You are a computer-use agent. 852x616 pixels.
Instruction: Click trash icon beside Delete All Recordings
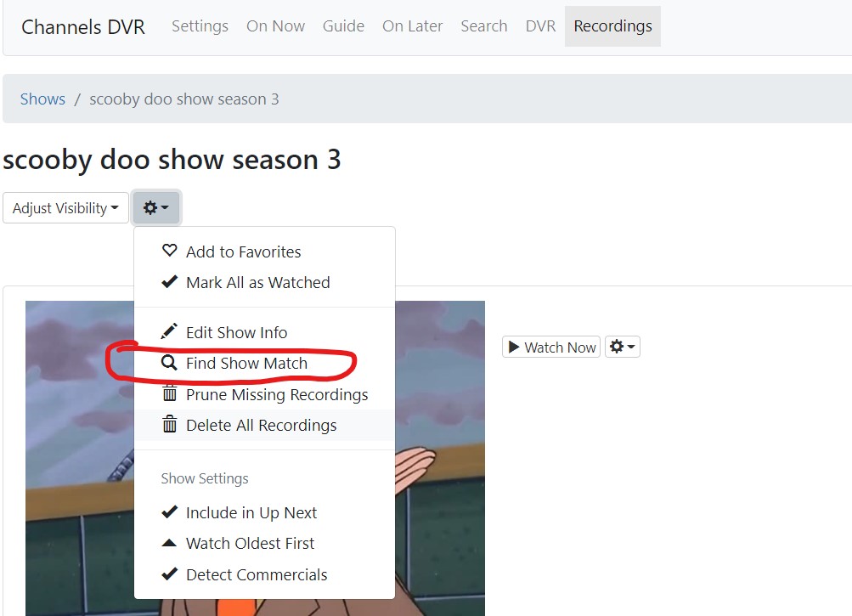click(x=170, y=423)
